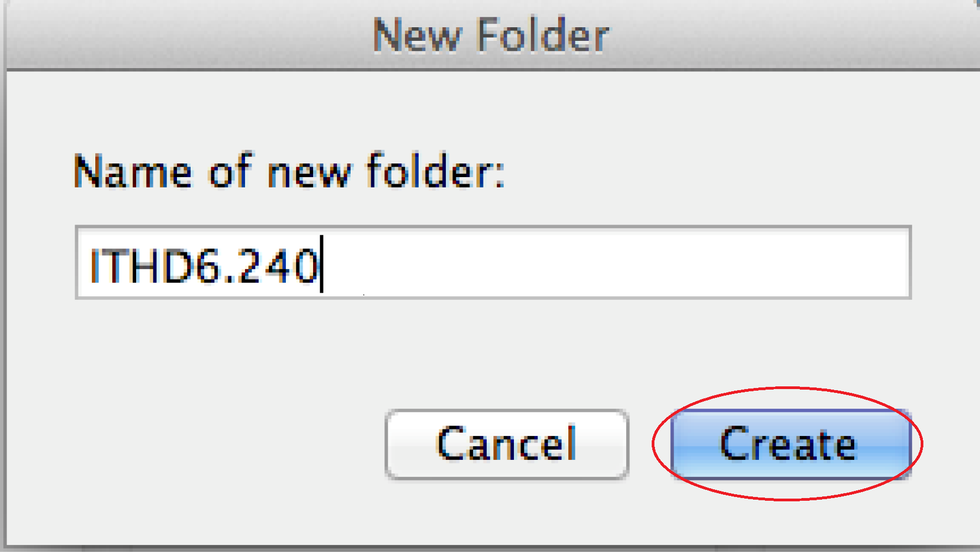Choose Cancel to close New Folder dialog
Viewport: 980px width, 552px height.
coord(507,444)
